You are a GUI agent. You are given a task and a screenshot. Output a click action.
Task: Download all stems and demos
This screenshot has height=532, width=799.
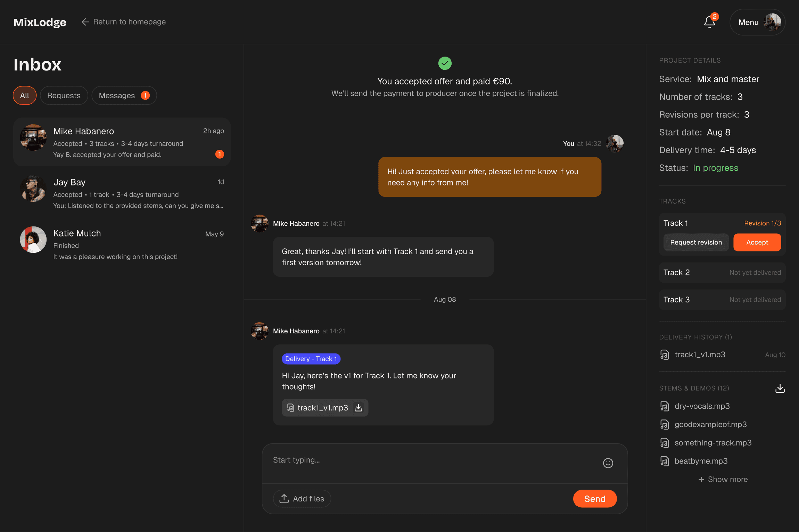click(780, 388)
